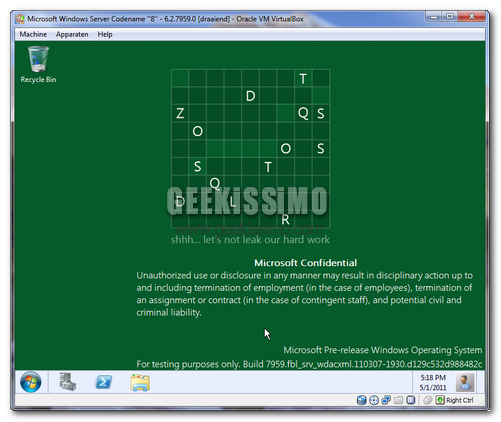The height and width of the screenshot is (422, 501).
Task: Click the Microsoft Confidential heading
Action: point(305,263)
